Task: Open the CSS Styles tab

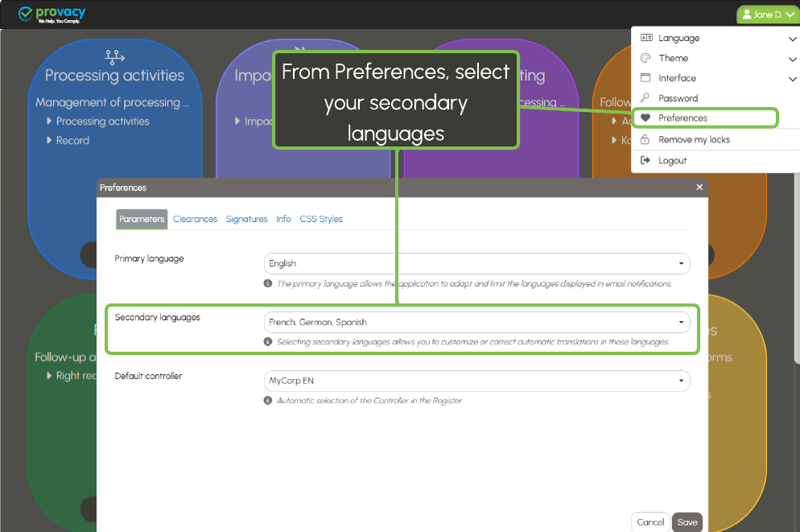Action: pos(321,219)
